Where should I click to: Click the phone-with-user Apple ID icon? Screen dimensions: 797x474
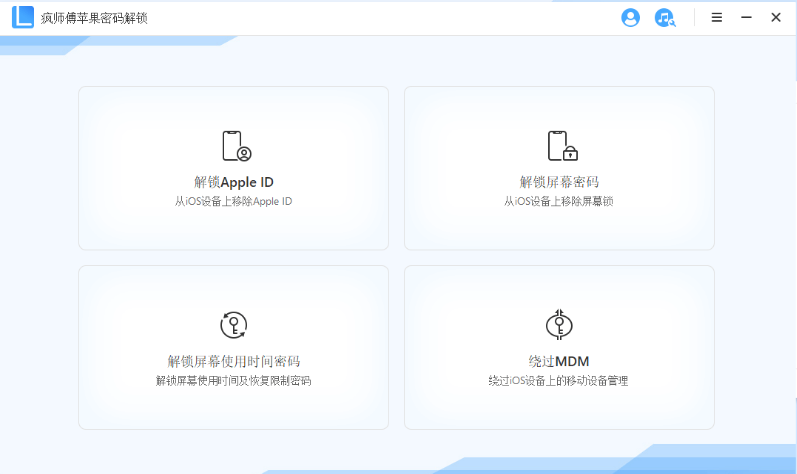click(x=234, y=146)
